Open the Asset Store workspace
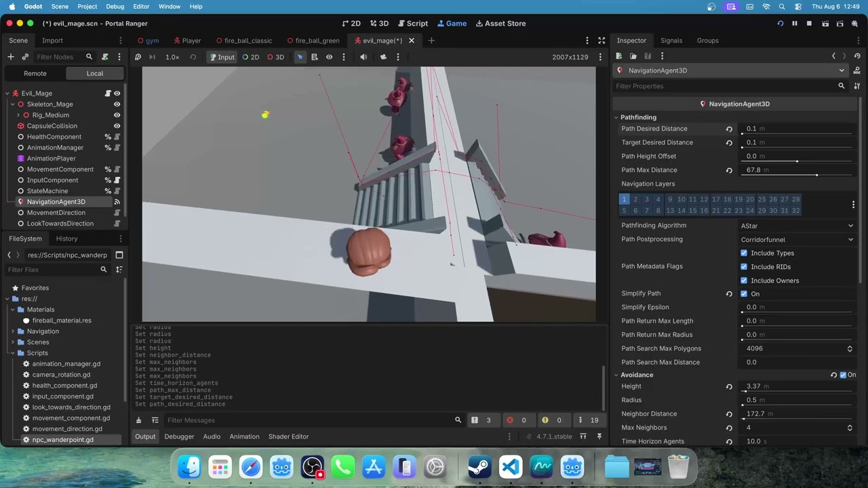 click(x=500, y=24)
